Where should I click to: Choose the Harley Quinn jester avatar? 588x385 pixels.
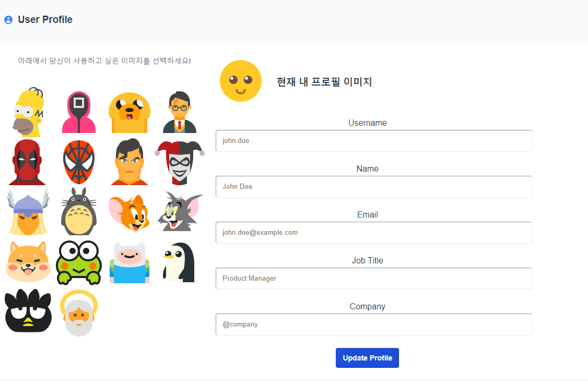[x=180, y=163]
